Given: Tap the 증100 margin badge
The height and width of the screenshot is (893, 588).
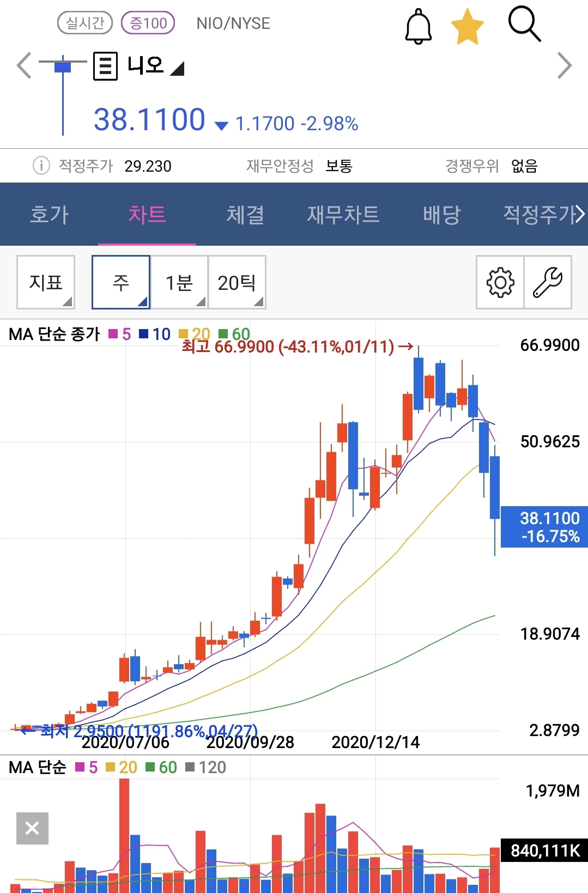Looking at the screenshot, I should pos(148,23).
